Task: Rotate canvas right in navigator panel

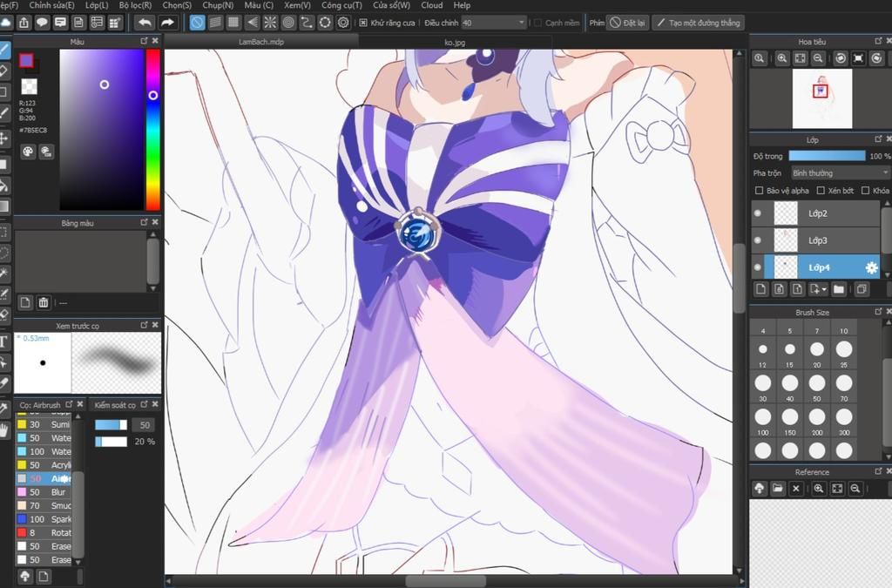Action: [x=876, y=58]
